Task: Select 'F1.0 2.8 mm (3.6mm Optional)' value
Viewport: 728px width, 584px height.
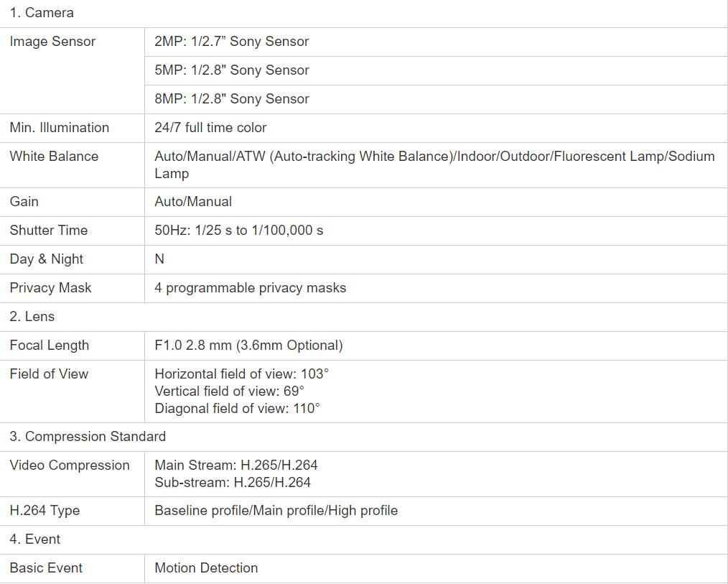Action: 248,346
